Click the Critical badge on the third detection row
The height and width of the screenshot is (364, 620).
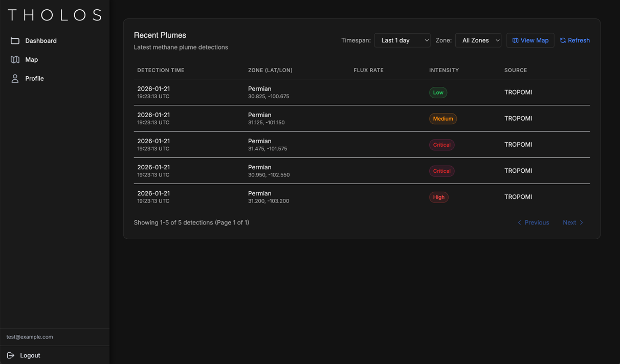coord(441,145)
